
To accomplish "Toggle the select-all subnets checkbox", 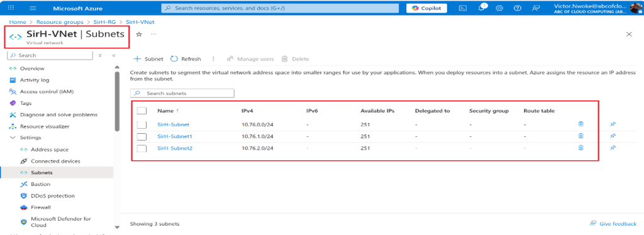I will (x=142, y=111).
